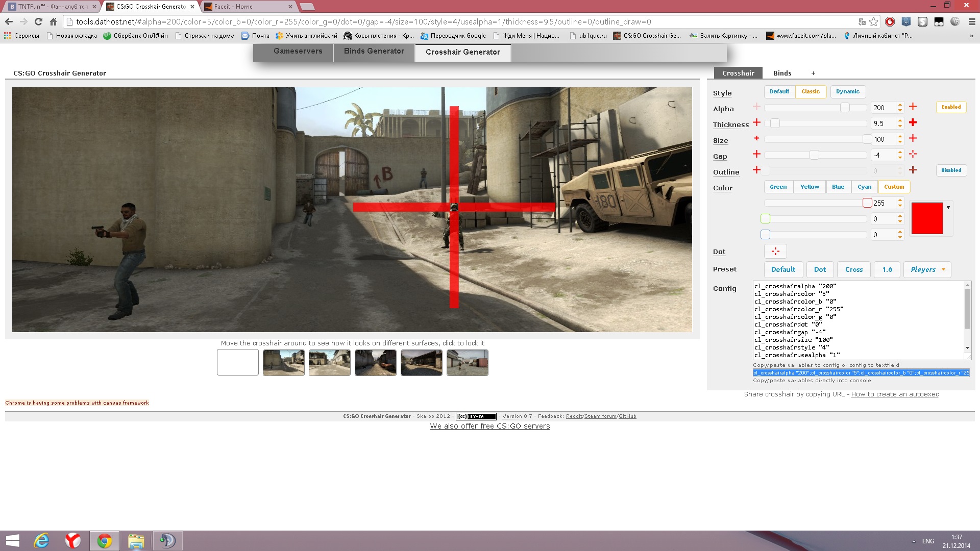Image resolution: width=980 pixels, height=551 pixels.
Task: Select the Default crosshair style
Action: [x=779, y=92]
